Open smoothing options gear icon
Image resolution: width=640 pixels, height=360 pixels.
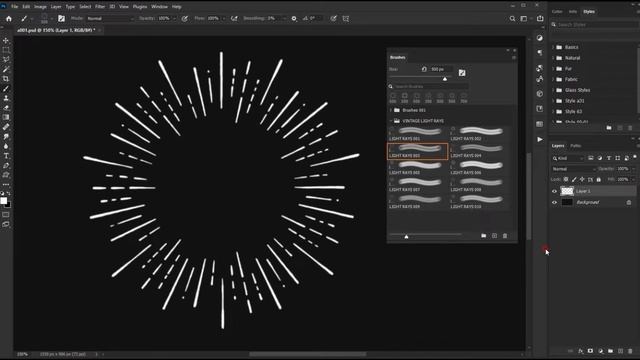(x=294, y=18)
